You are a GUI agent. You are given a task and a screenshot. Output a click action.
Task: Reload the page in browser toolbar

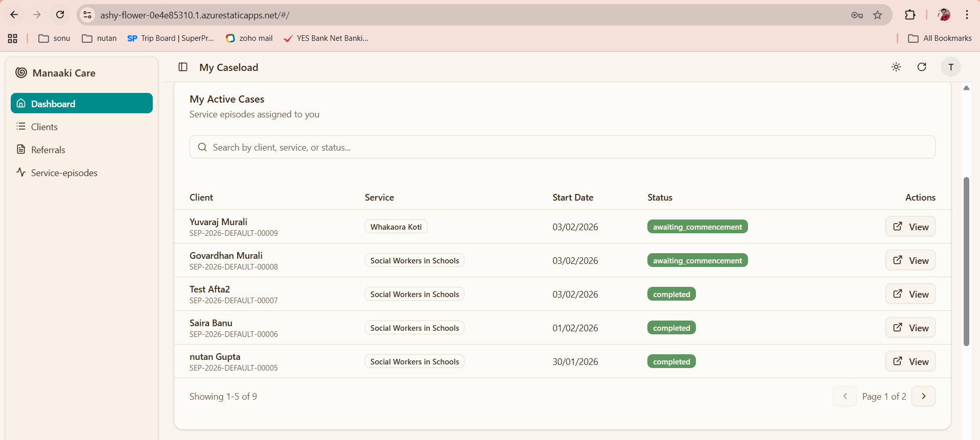tap(60, 15)
